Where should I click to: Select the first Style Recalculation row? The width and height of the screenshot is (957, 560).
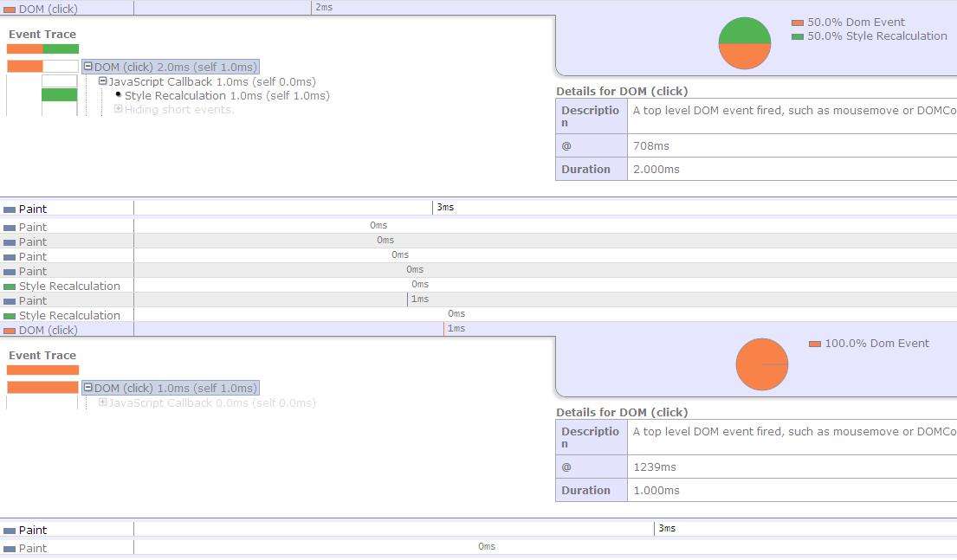point(478,286)
